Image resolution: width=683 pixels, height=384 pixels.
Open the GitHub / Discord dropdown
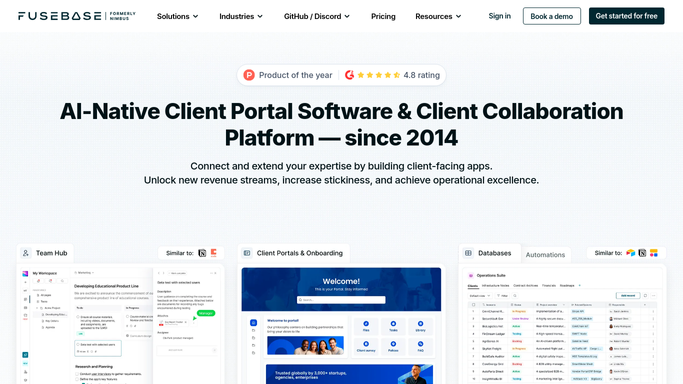click(x=317, y=16)
